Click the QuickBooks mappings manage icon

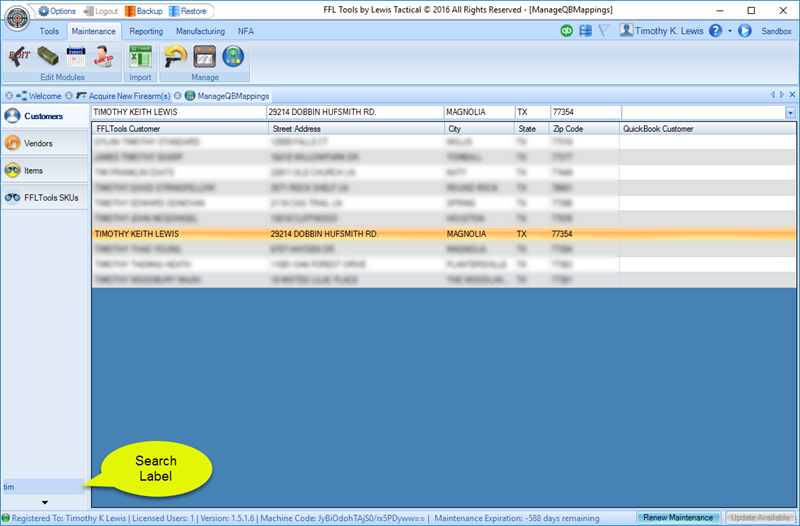point(233,56)
